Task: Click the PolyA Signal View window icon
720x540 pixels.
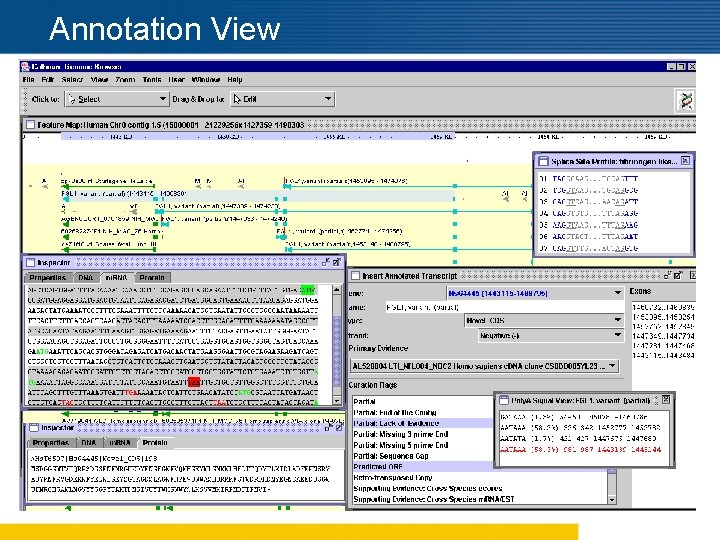Action: tap(504, 400)
